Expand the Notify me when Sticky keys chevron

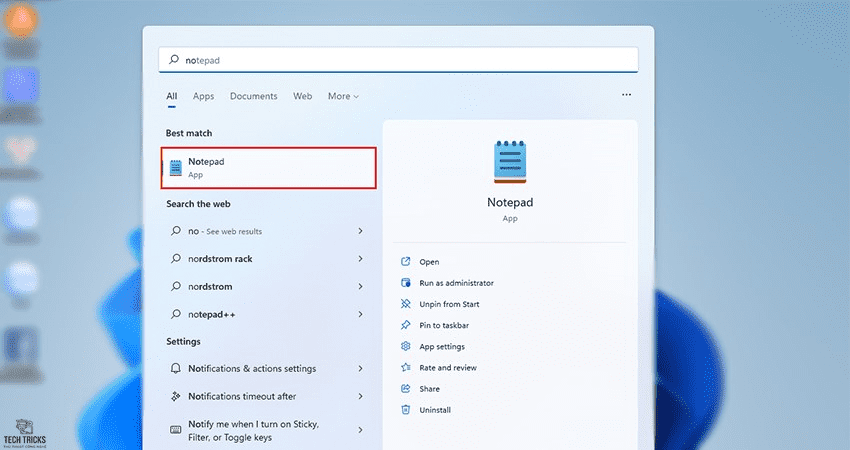(360, 430)
